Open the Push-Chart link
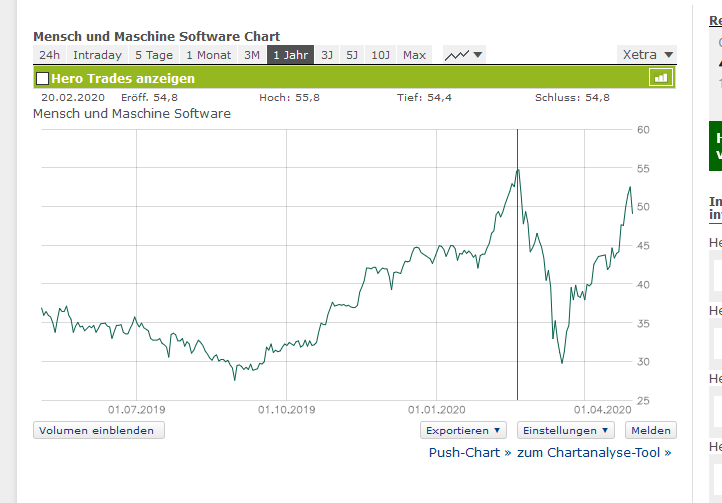Viewport: 722px width, 503px height. (x=470, y=452)
